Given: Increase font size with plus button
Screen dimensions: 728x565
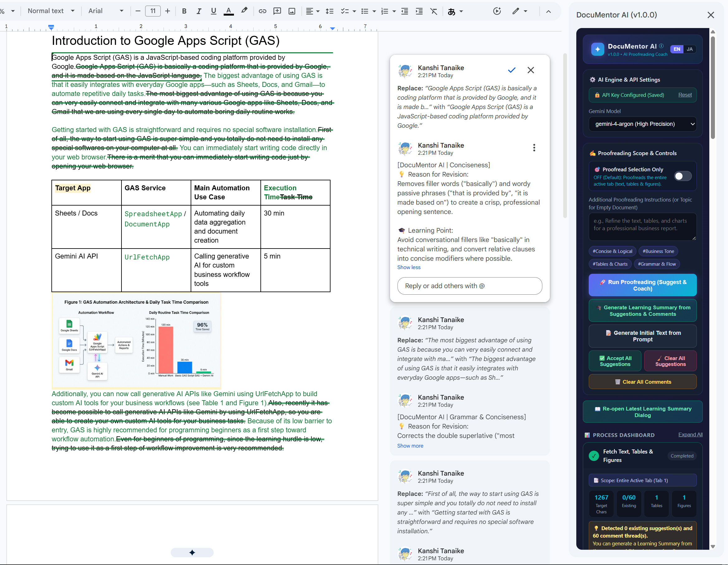Looking at the screenshot, I should pyautogui.click(x=167, y=11).
